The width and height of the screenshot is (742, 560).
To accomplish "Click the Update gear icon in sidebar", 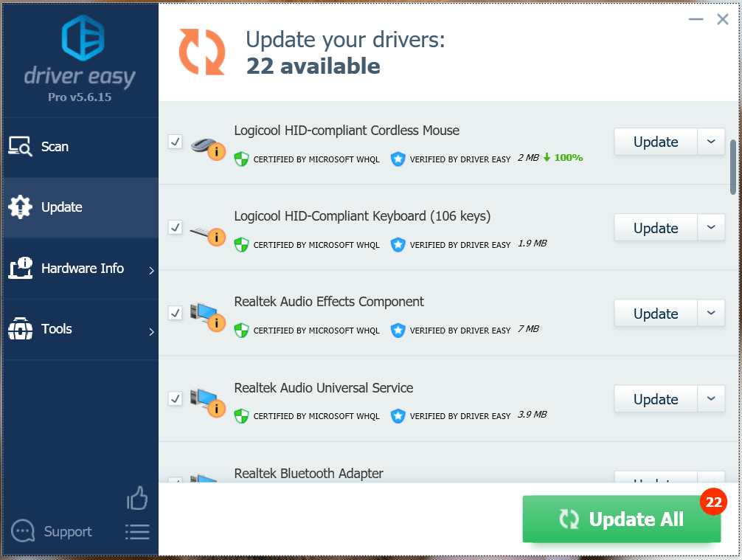I will 20,207.
